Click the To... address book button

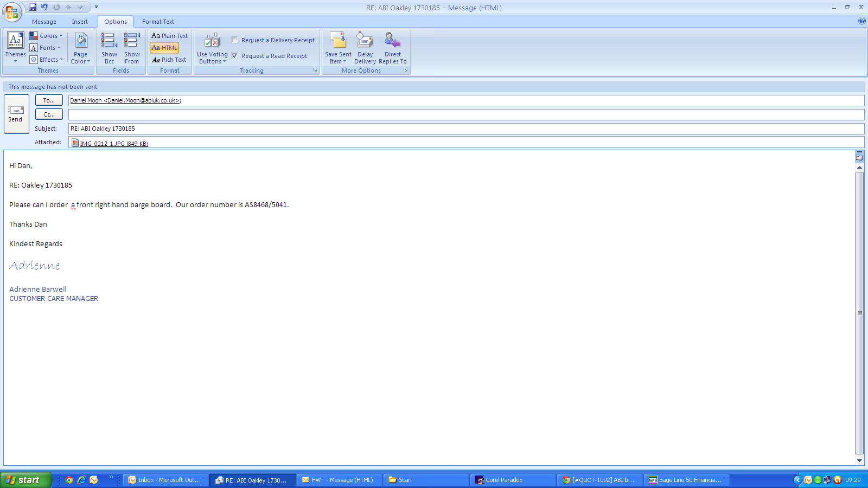[49, 100]
